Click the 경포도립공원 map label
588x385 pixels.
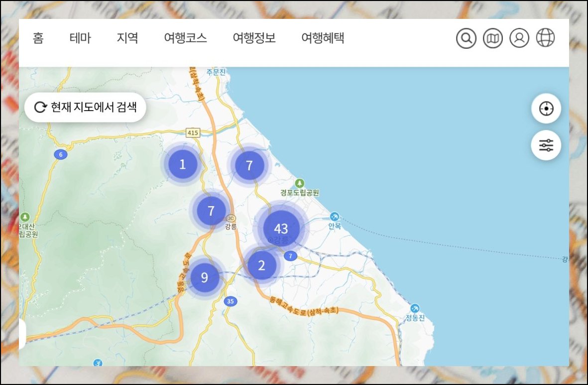pos(300,193)
